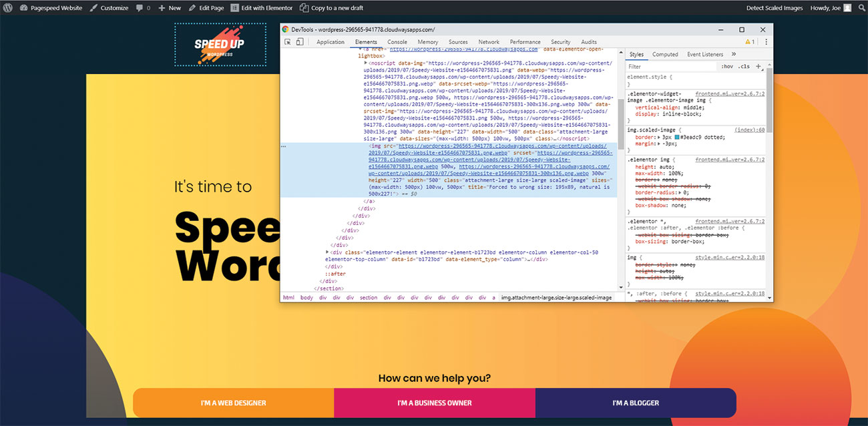Open the style.min.c…er=2.2.0:18 link beside img rule

pos(730,257)
